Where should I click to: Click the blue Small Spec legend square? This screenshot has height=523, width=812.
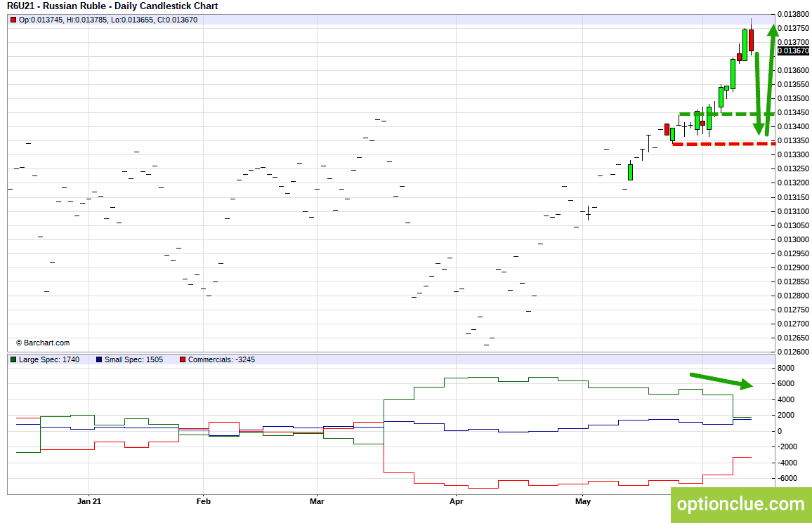tap(99, 359)
